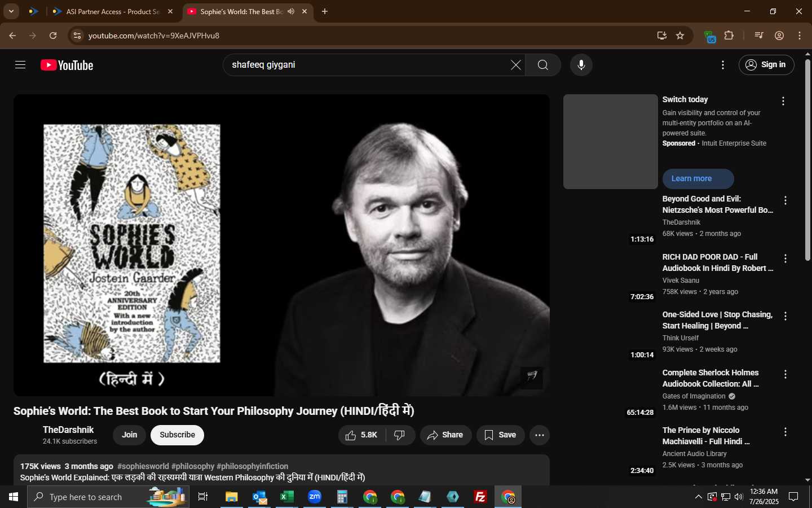Screen dimensions: 812x508
Task: Subscribe to TheDarshnik
Action: pyautogui.click(x=177, y=435)
